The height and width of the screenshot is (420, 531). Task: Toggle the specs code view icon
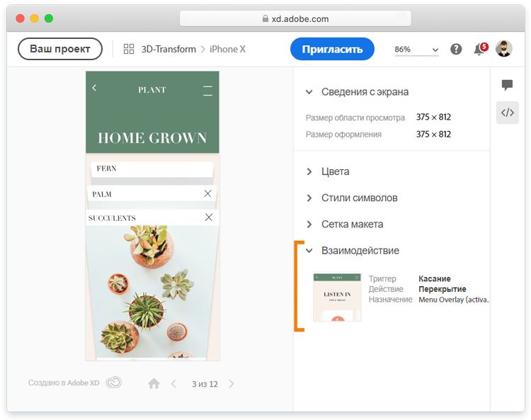(x=508, y=113)
